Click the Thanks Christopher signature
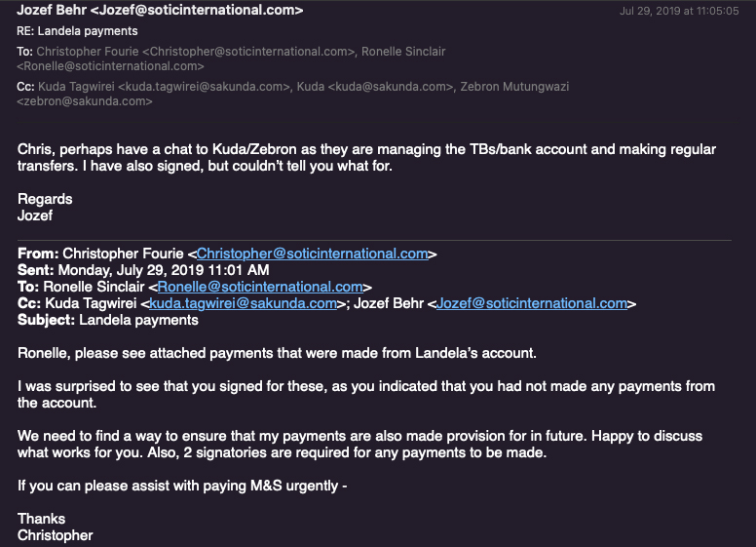This screenshot has height=547, width=756. coord(55,527)
